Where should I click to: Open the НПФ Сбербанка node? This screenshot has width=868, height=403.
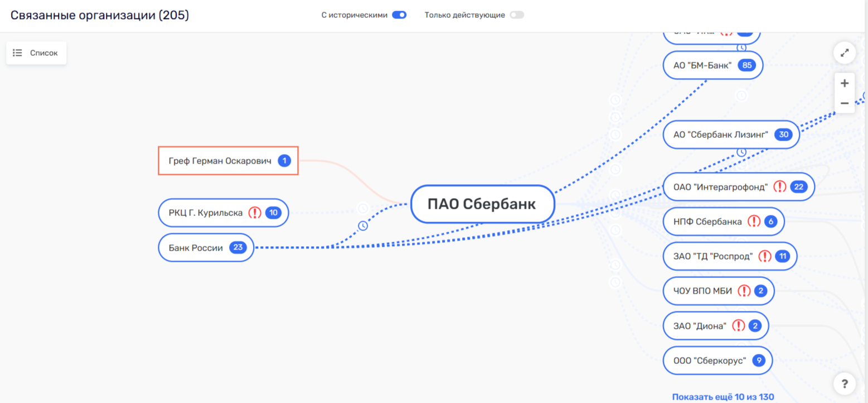(x=724, y=222)
